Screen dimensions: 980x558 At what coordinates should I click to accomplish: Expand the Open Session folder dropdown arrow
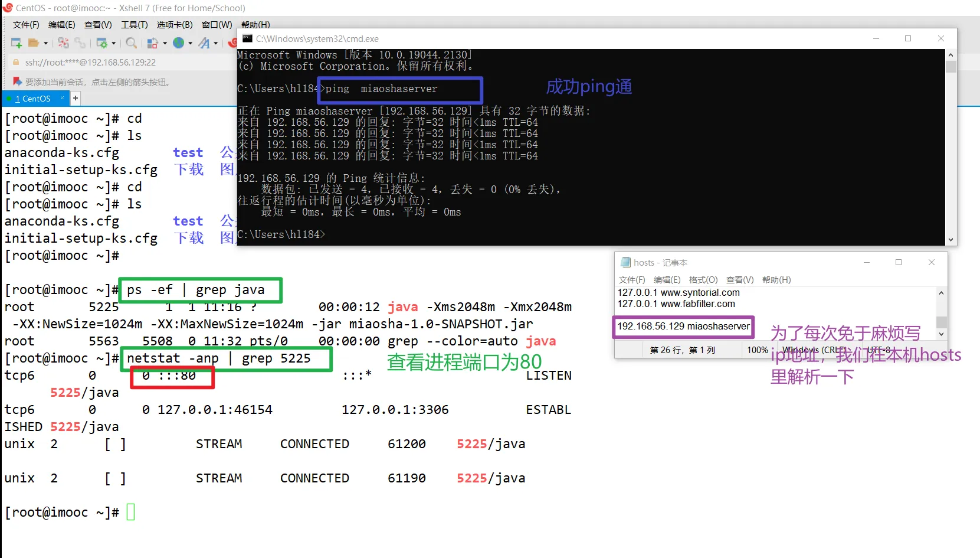[x=45, y=43]
